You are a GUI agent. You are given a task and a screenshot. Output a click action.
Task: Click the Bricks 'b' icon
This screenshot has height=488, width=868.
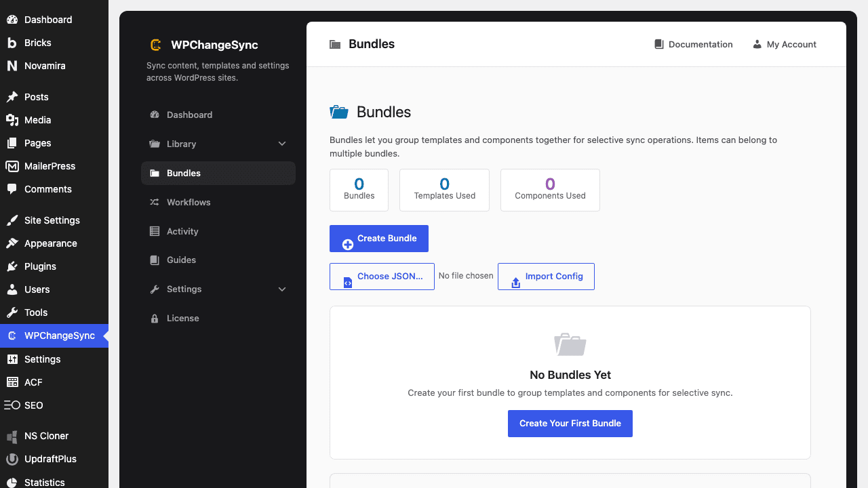click(x=12, y=43)
